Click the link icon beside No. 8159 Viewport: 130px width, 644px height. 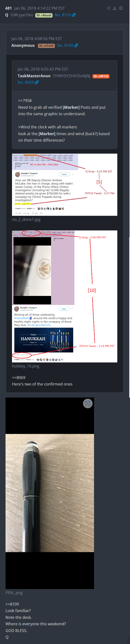74,15
